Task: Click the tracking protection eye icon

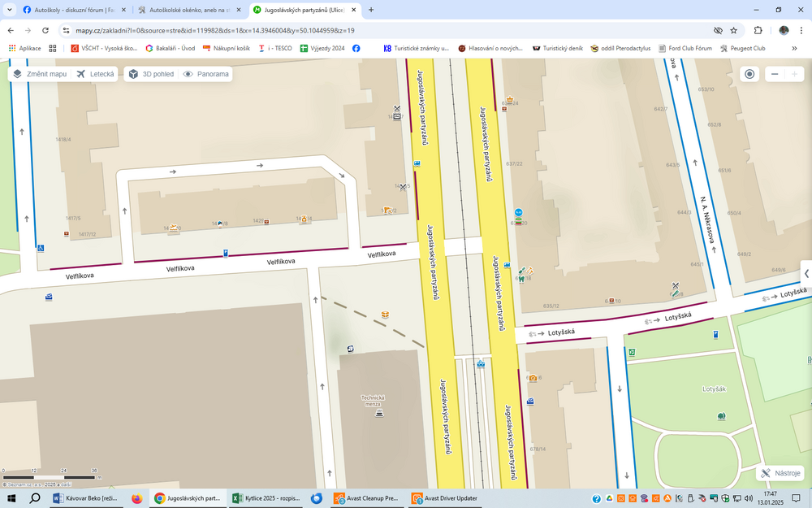Action: 718,31
